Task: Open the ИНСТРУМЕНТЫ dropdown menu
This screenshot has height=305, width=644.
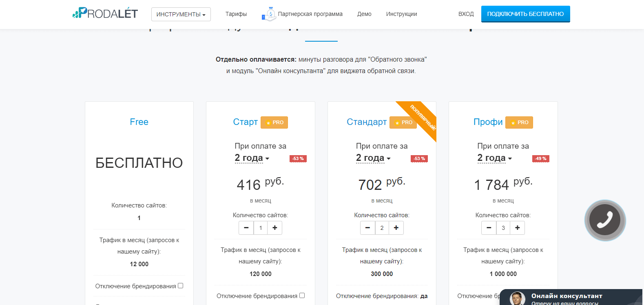Action: coord(181,14)
